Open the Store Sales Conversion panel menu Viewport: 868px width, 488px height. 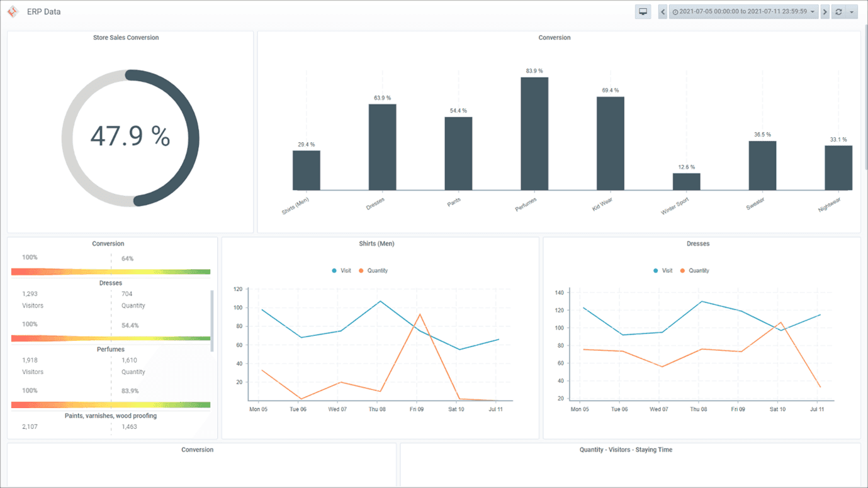[x=126, y=38]
